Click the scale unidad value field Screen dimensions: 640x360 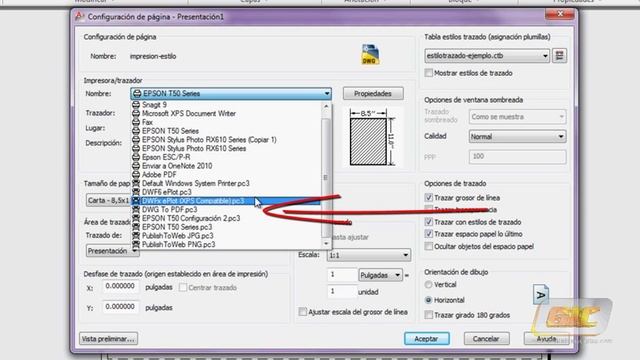[342, 291]
